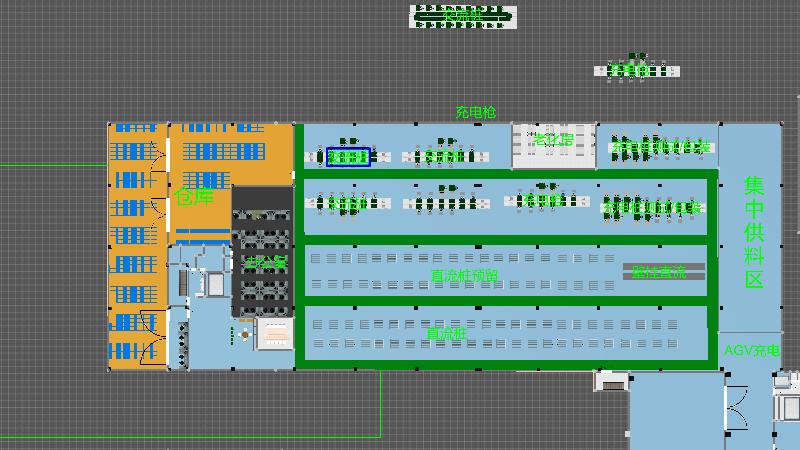Viewport: 800px width, 450px height.
Task: Select the 充电枪 label above the building
Action: [476, 112]
